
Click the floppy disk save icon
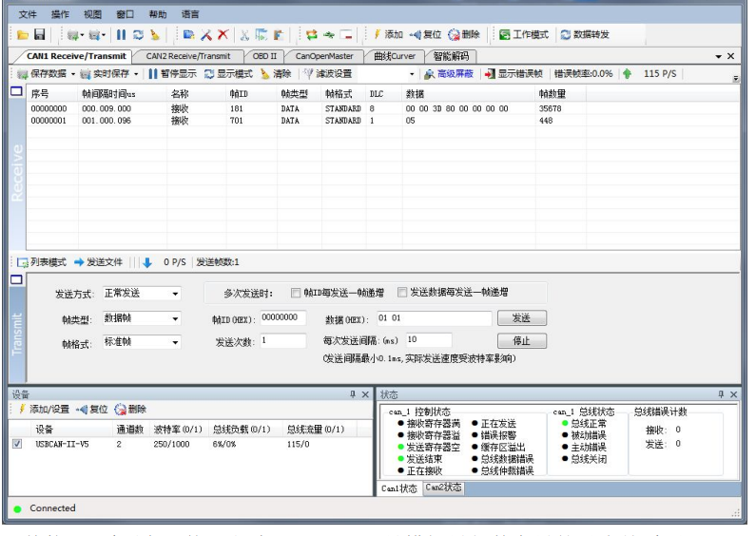coord(40,34)
